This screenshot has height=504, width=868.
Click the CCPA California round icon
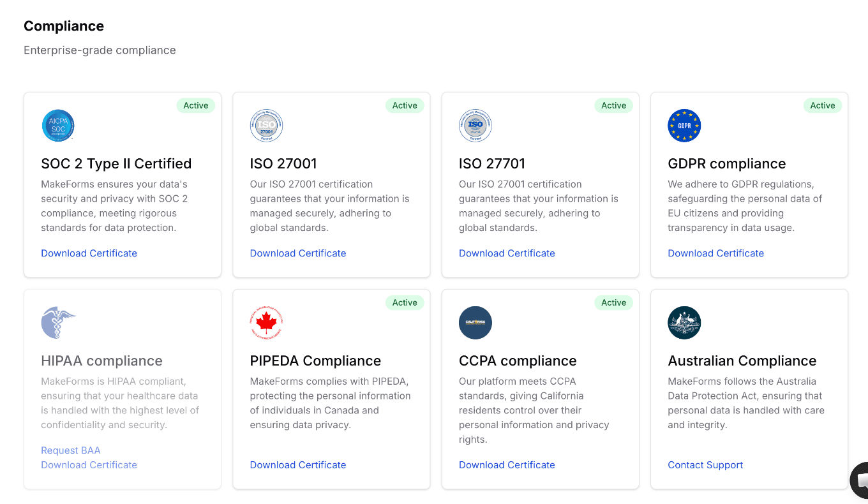click(475, 323)
